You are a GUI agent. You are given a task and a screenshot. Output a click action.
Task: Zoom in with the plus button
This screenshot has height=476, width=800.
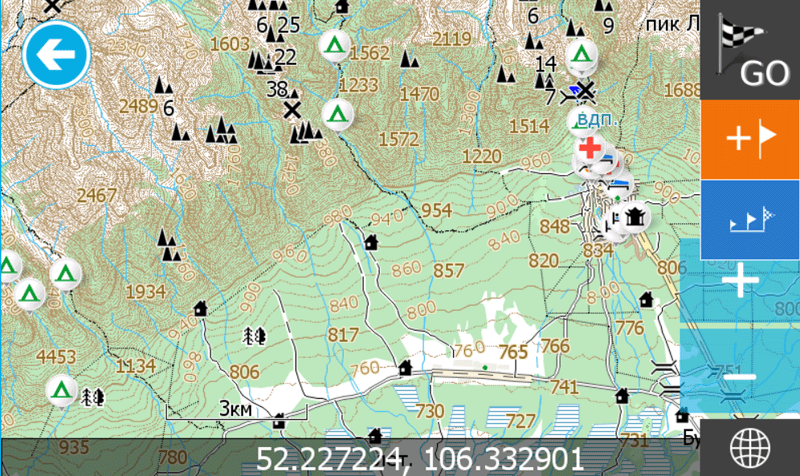[740, 280]
